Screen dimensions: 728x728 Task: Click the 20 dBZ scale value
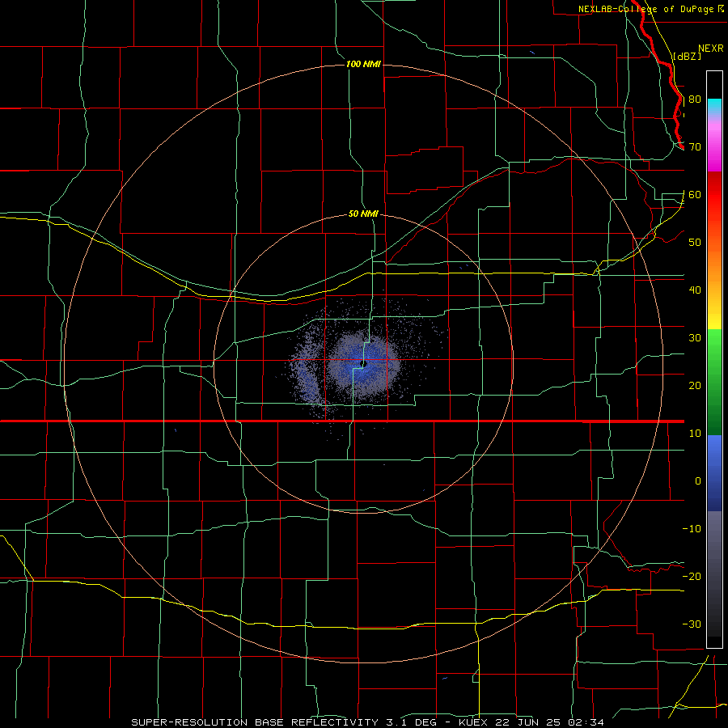tap(695, 386)
